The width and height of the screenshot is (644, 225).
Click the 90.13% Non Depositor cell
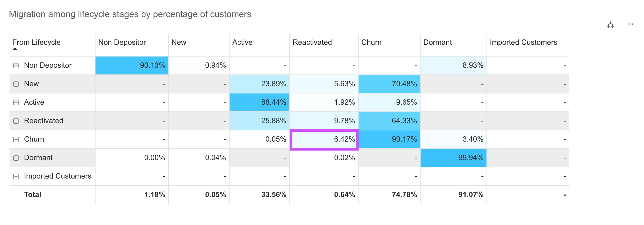tap(132, 65)
